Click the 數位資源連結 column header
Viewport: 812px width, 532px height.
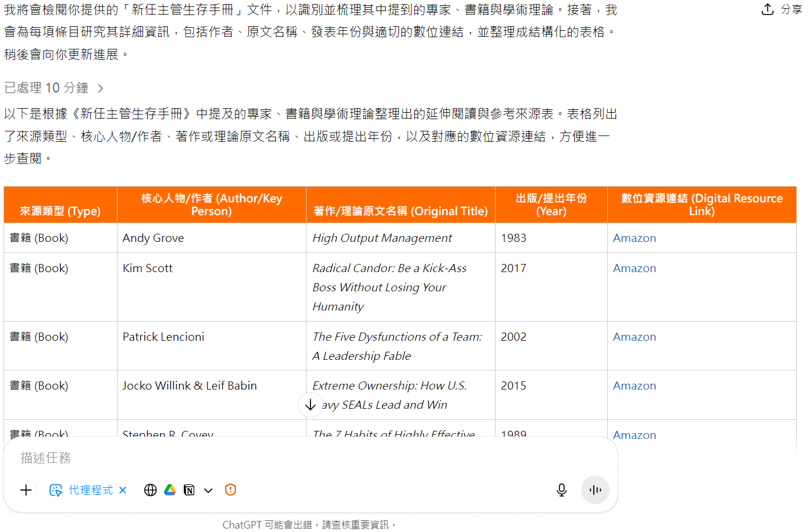click(x=702, y=205)
